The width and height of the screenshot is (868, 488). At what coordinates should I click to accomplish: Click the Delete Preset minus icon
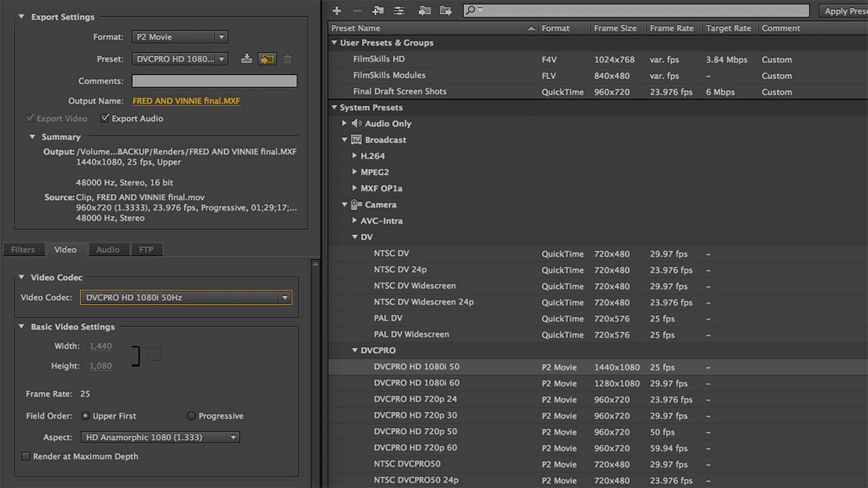point(357,10)
